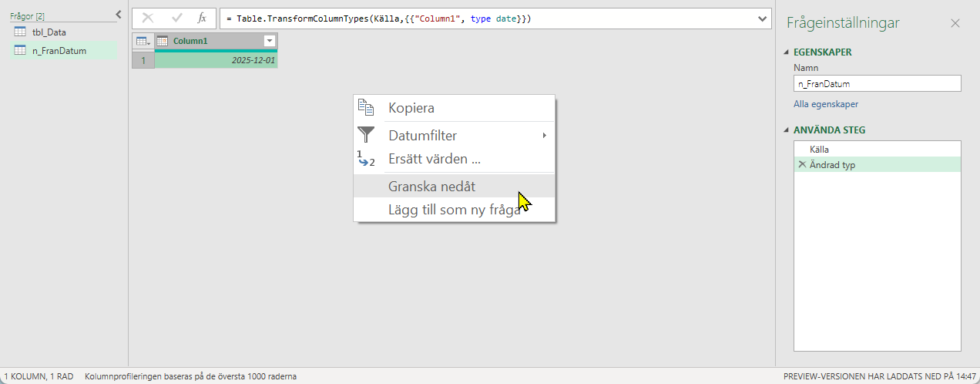The height and width of the screenshot is (384, 980).
Task: Collapse the Frågor queries pane
Action: 118,14
